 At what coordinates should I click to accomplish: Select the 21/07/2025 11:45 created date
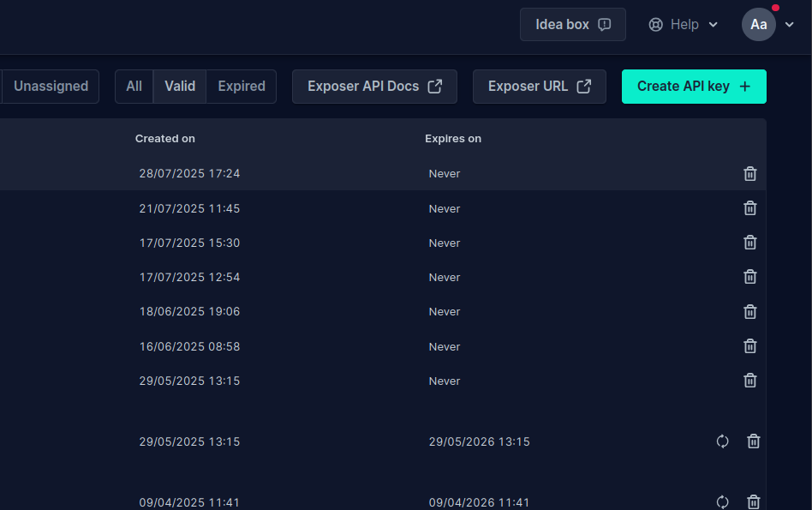tap(189, 208)
